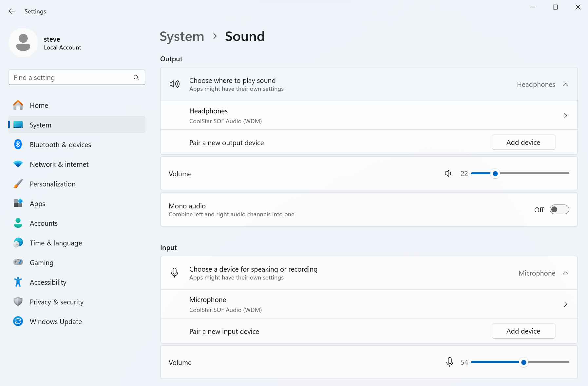Screen dimensions: 588x386
Task: Click the Time & language globe icon
Action: point(18,243)
